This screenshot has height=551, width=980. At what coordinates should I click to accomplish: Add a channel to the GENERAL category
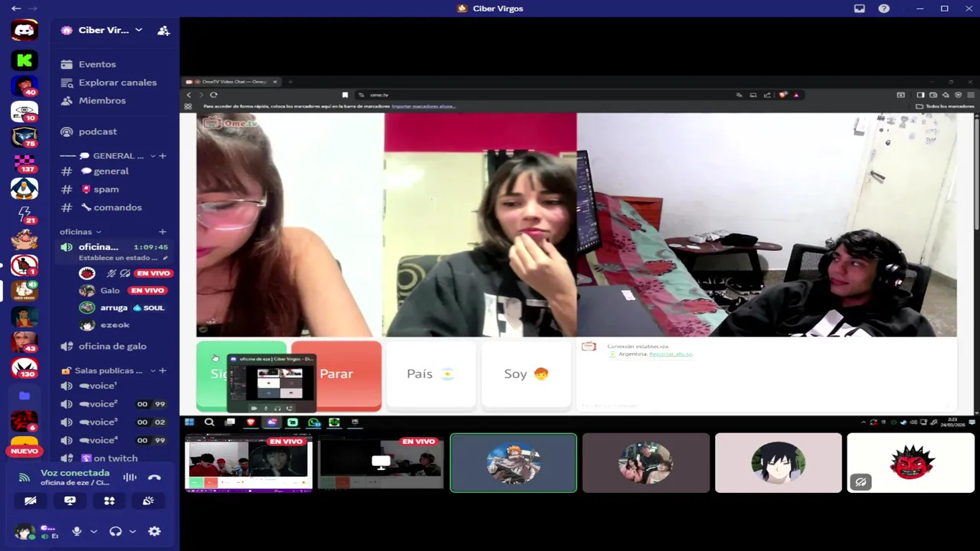[x=162, y=156]
